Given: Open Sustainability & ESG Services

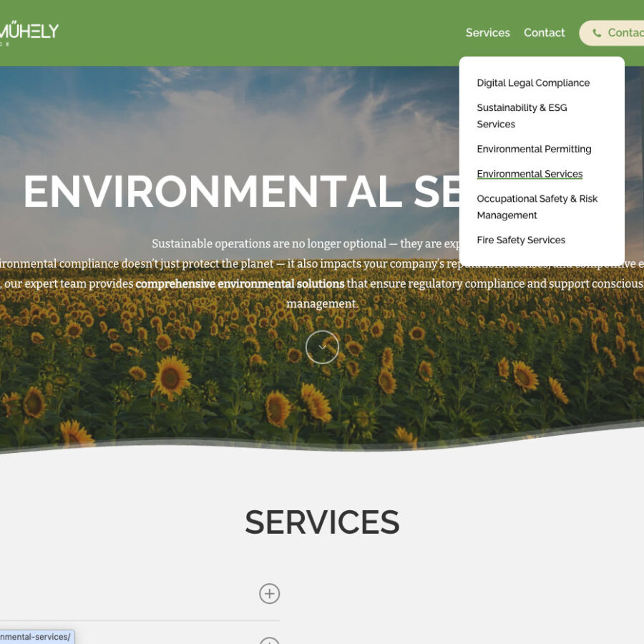Looking at the screenshot, I should 522,116.
